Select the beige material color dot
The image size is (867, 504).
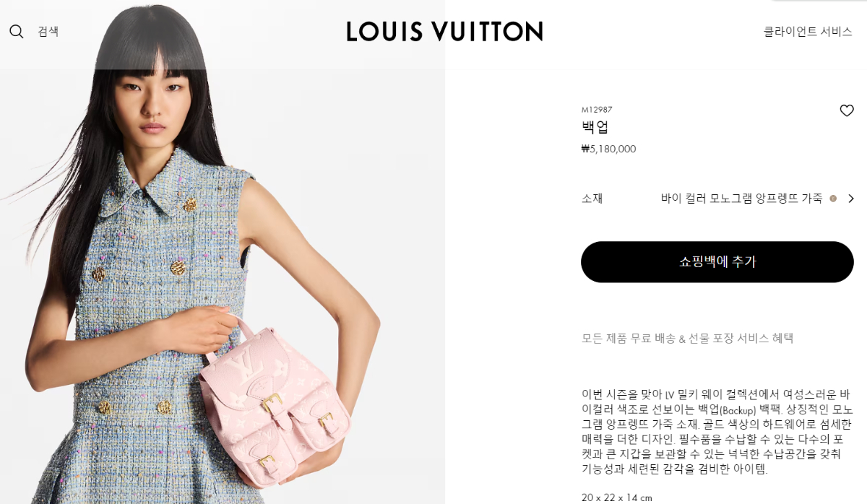tap(833, 199)
